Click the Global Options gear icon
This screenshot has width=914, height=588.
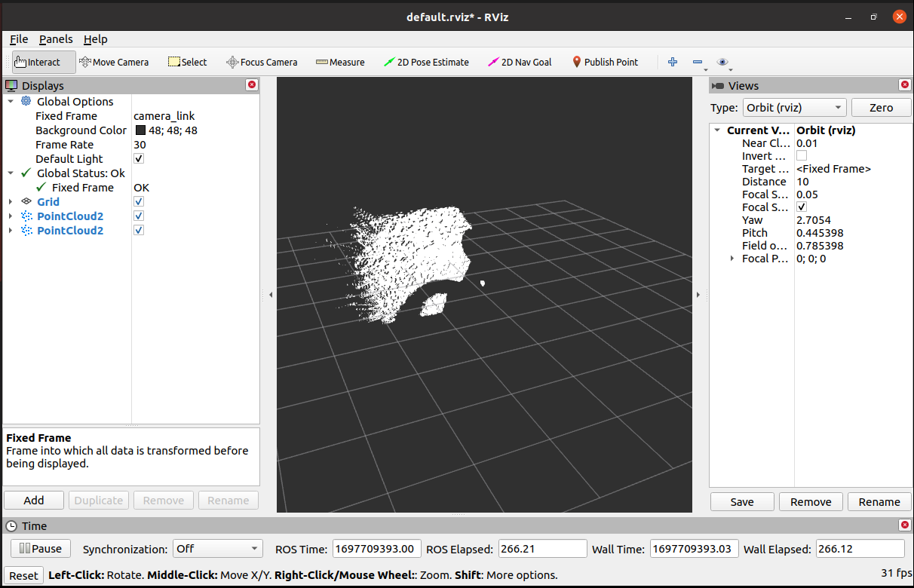(x=26, y=101)
